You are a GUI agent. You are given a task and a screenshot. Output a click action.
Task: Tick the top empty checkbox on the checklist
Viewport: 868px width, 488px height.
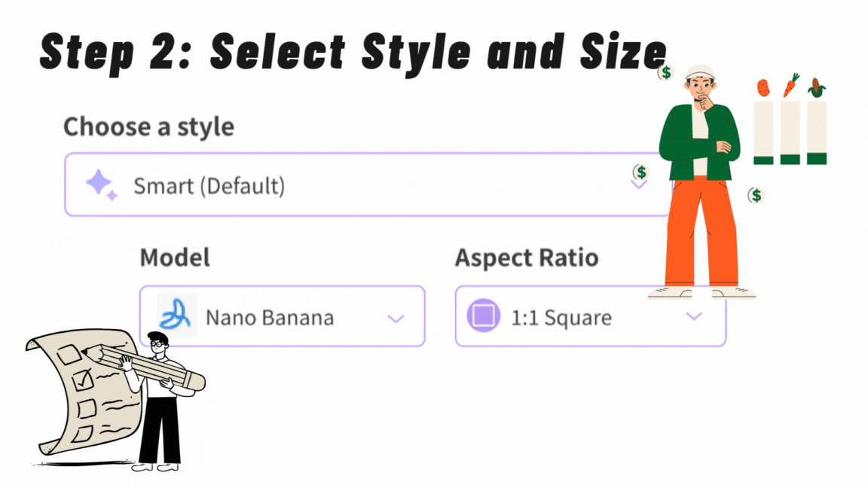68,354
